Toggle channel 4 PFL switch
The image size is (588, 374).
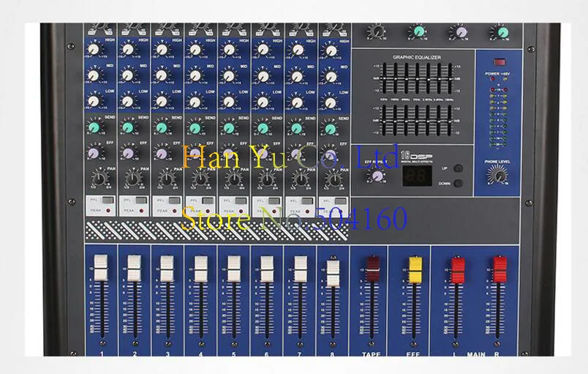coord(208,201)
